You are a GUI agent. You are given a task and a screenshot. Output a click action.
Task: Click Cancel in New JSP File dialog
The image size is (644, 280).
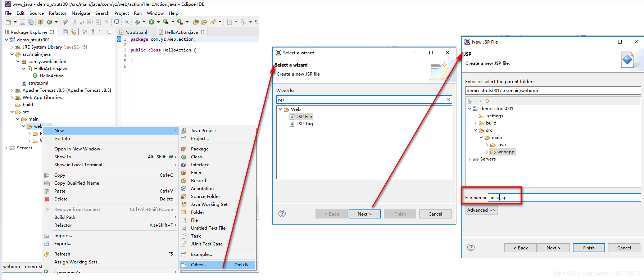click(x=624, y=248)
